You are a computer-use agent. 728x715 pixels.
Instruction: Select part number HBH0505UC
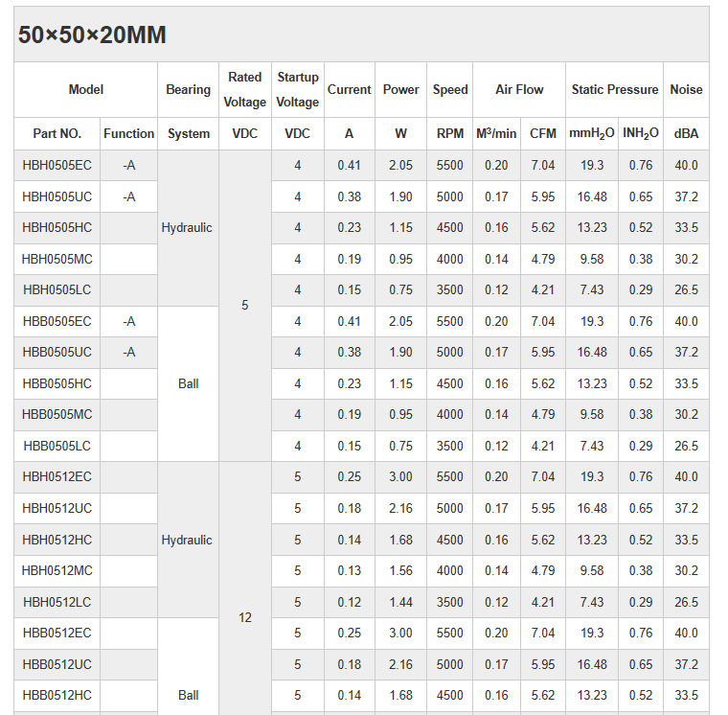click(57, 196)
